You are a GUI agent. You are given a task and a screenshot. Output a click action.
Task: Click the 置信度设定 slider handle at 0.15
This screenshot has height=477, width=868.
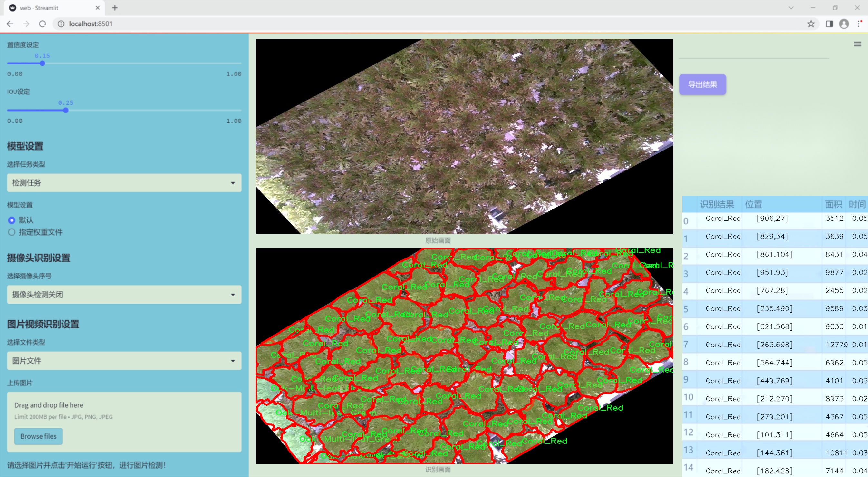point(43,63)
